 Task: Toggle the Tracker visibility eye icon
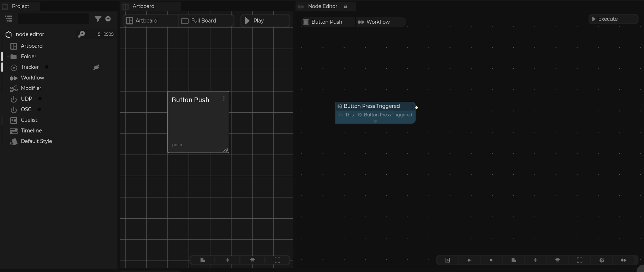pos(96,67)
